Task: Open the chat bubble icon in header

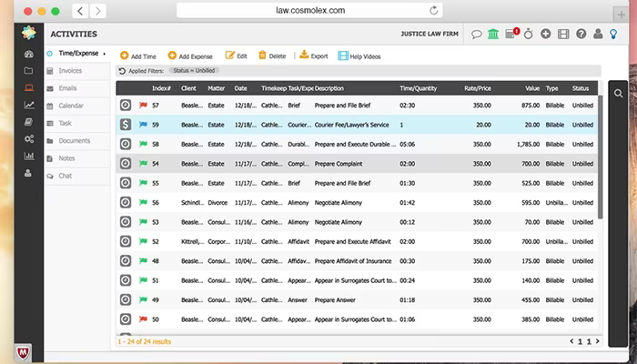Action: coord(476,35)
